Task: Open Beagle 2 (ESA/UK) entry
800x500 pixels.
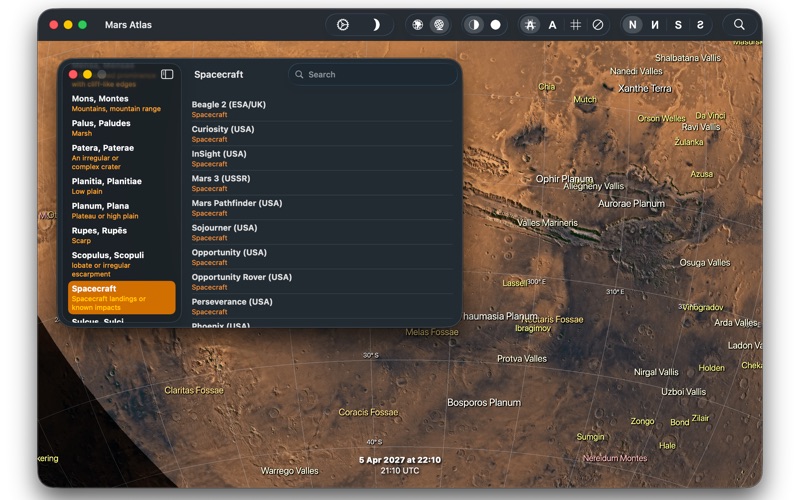Action: coord(322,109)
